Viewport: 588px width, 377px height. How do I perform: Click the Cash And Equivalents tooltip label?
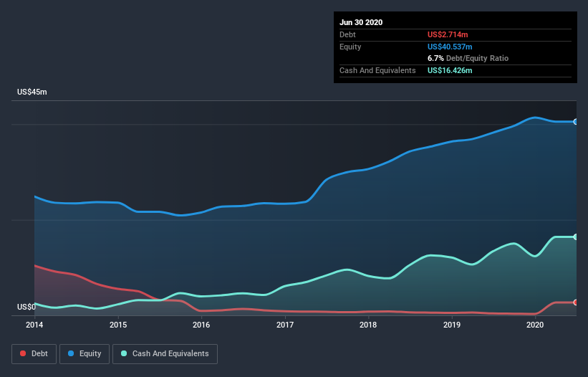click(x=377, y=70)
